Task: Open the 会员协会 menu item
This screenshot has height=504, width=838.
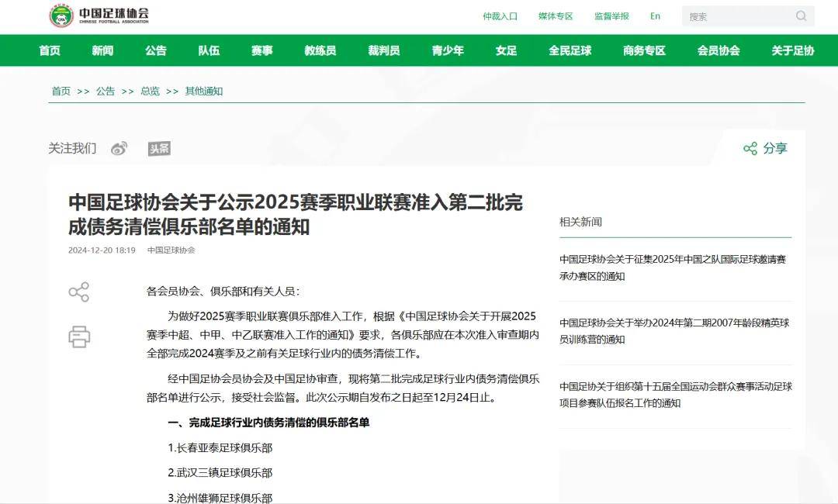Action: point(719,50)
